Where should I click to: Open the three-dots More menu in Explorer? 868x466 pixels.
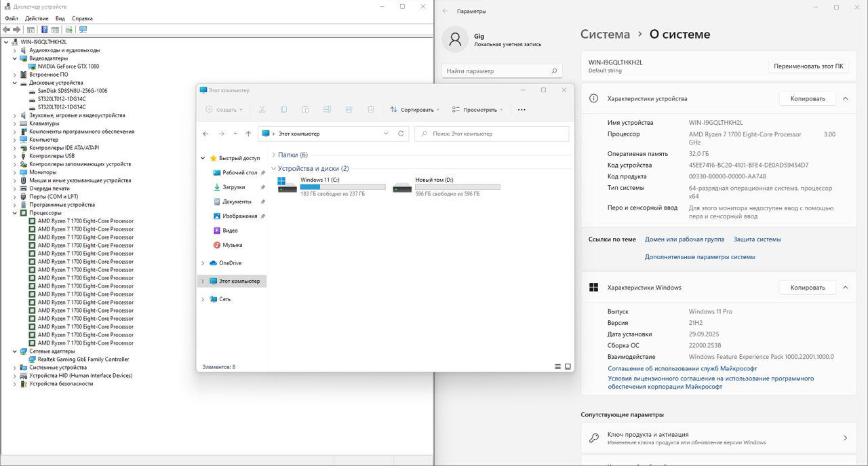pyautogui.click(x=521, y=110)
